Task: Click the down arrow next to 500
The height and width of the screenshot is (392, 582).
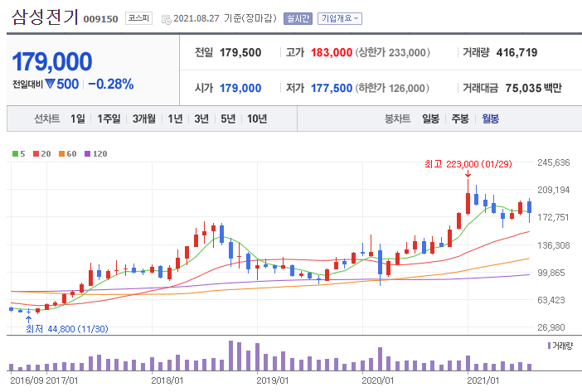Action: pyautogui.click(x=50, y=85)
